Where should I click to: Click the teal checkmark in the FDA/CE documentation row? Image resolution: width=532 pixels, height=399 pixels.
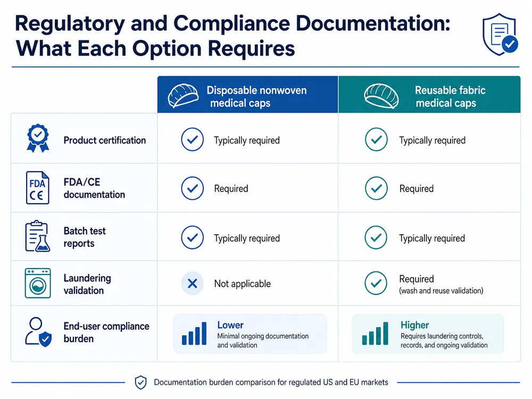tap(376, 188)
